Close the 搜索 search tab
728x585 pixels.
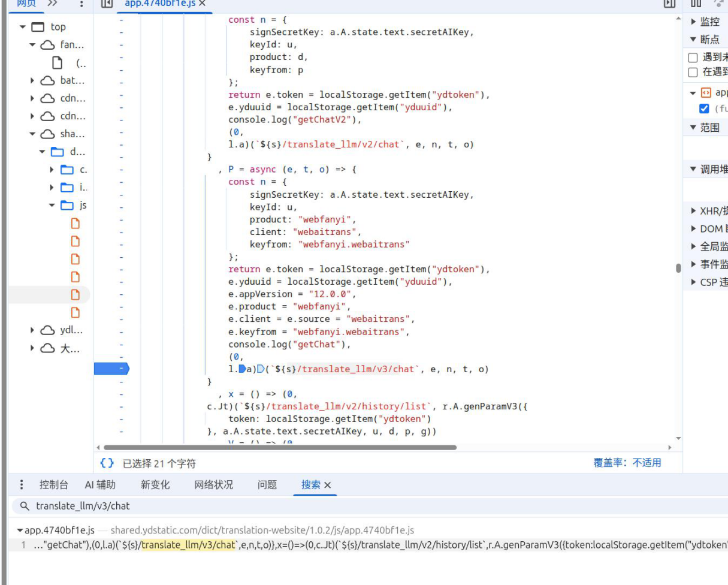click(328, 486)
